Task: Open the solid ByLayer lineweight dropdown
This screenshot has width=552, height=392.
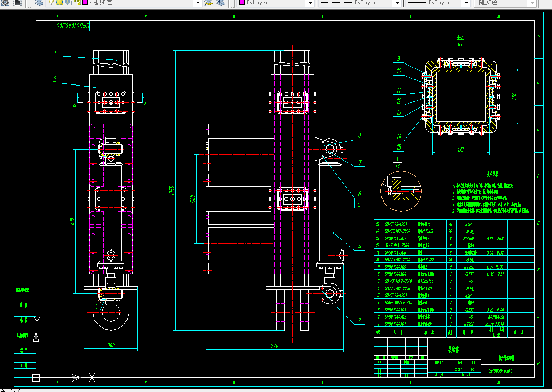Action: pyautogui.click(x=466, y=3)
